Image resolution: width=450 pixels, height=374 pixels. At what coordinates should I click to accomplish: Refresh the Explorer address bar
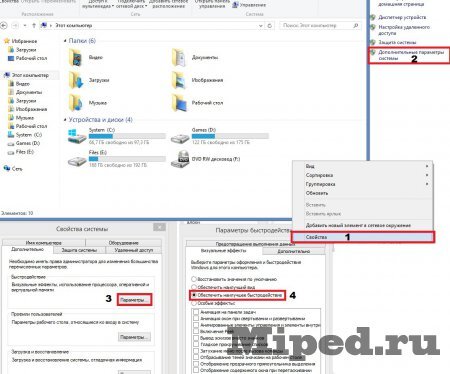(270, 25)
